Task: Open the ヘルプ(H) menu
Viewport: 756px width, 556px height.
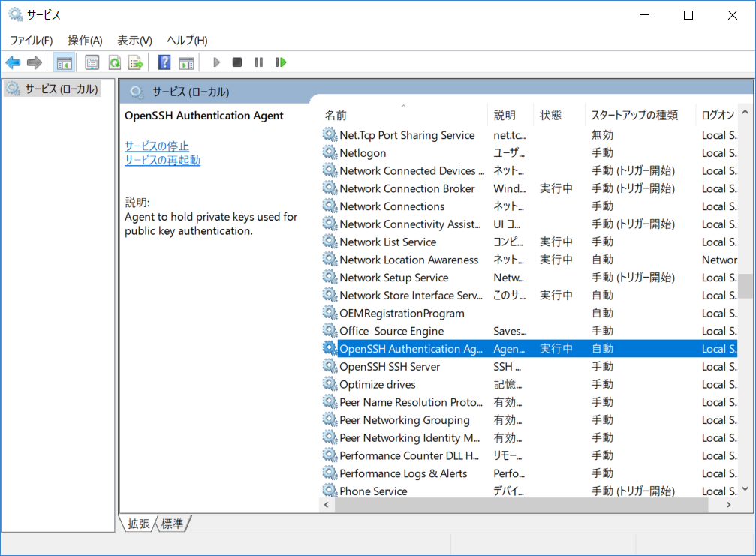Action: [x=188, y=41]
